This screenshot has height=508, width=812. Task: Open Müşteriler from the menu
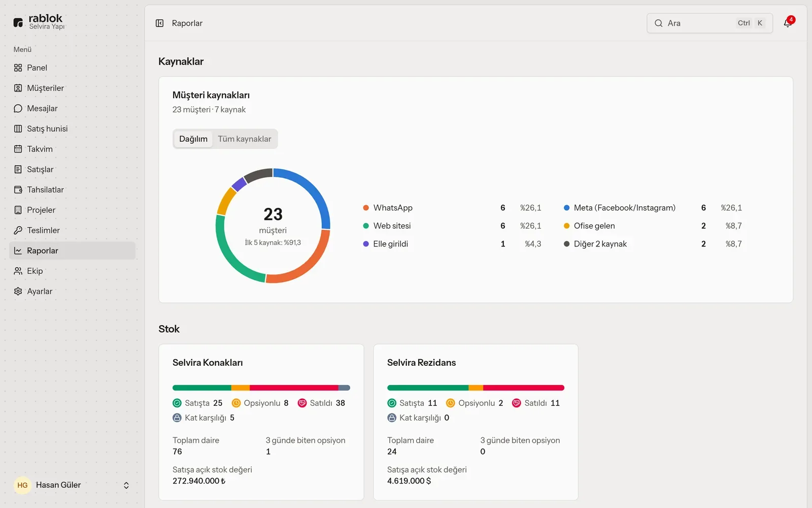coord(72,88)
